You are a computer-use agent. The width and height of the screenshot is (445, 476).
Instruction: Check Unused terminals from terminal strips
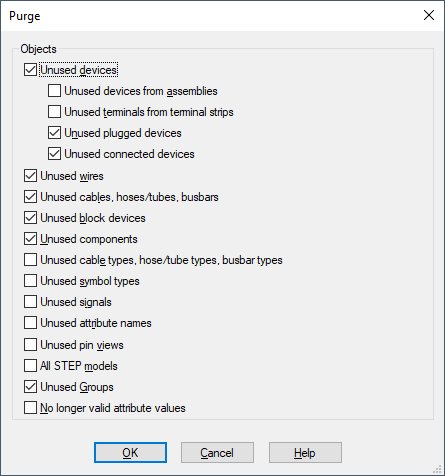click(x=54, y=112)
